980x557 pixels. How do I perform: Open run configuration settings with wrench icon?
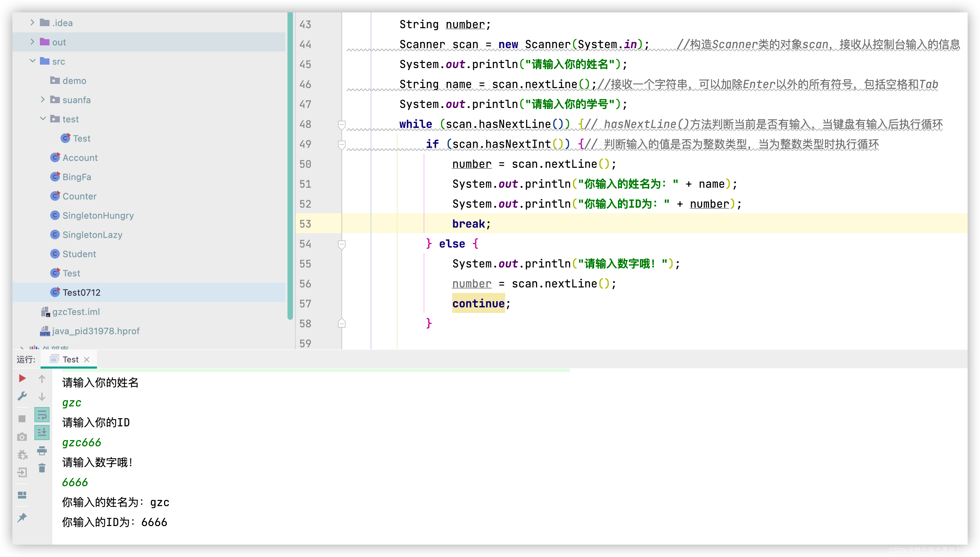tap(22, 396)
